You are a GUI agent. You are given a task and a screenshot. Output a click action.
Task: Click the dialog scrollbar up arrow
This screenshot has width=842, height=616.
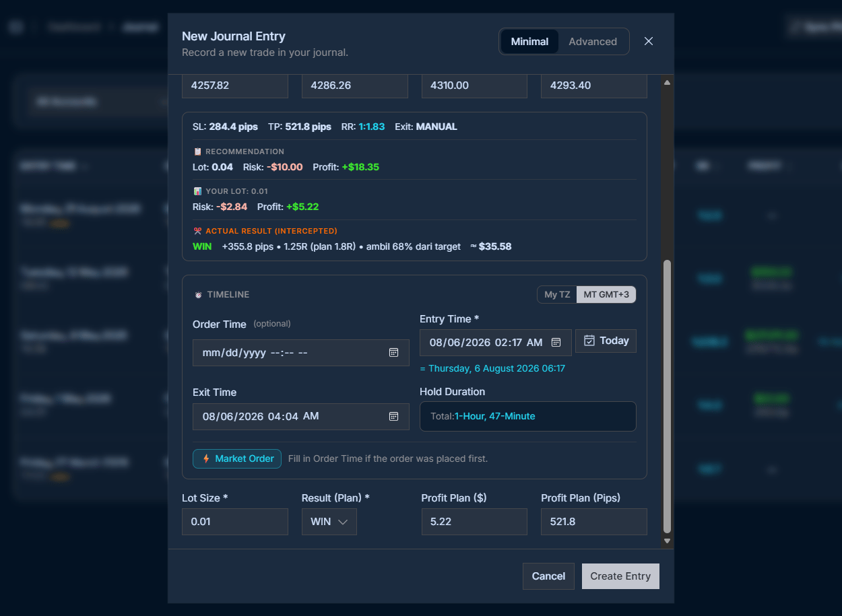(x=668, y=83)
